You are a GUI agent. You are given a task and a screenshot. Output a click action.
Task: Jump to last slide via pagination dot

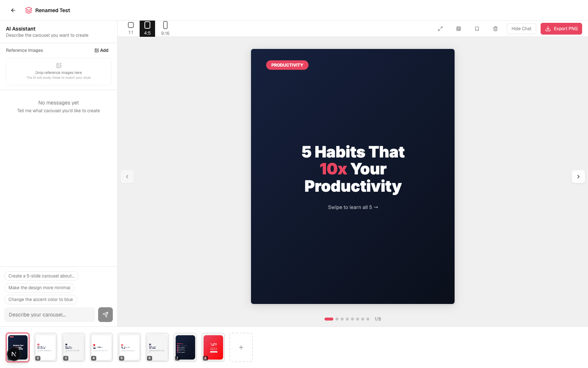tap(368, 319)
